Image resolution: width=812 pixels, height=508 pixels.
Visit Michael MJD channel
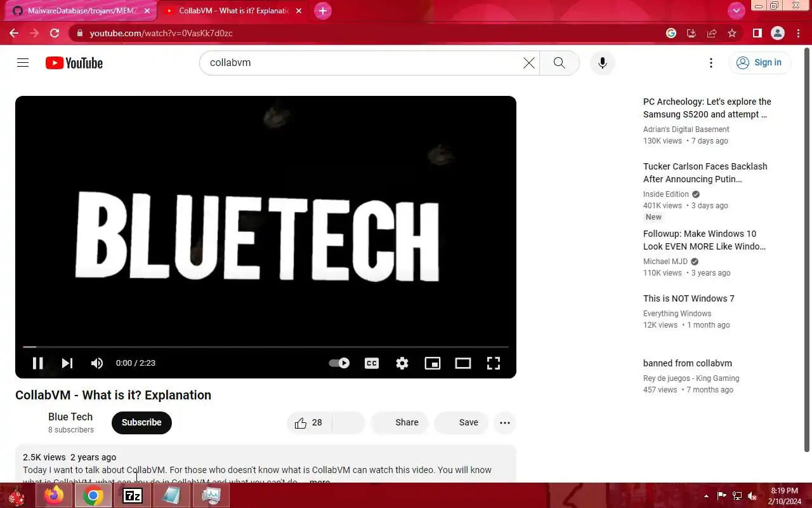665,262
